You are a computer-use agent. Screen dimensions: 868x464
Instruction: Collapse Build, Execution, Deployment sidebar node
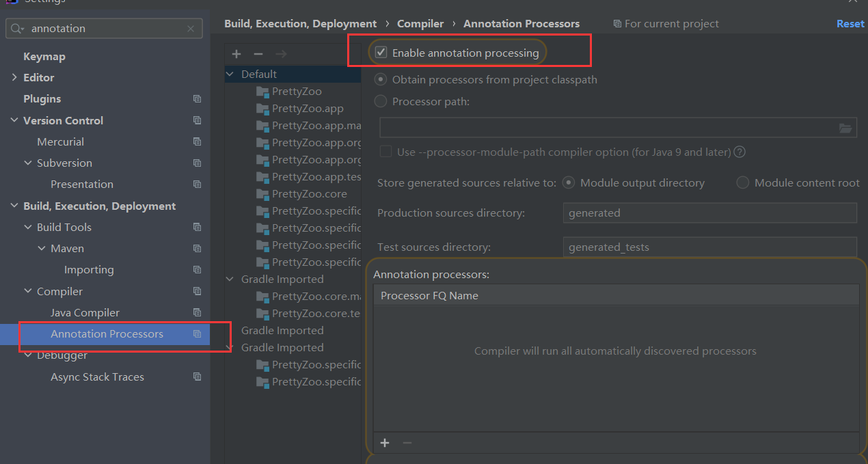pos(15,206)
